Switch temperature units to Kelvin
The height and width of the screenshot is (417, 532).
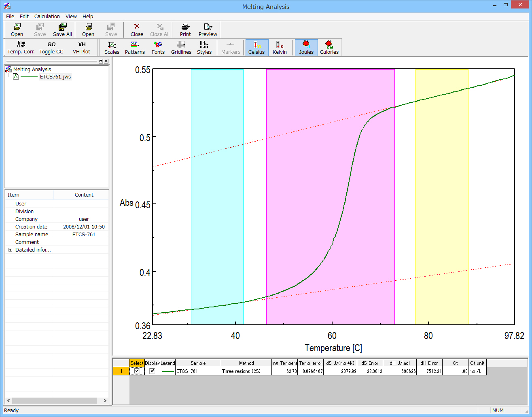(x=280, y=47)
